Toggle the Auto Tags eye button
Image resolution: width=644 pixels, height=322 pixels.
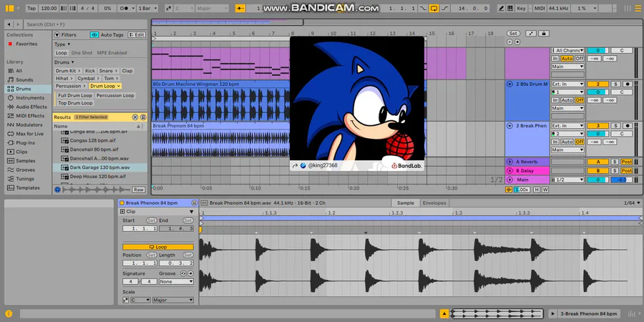click(x=94, y=35)
